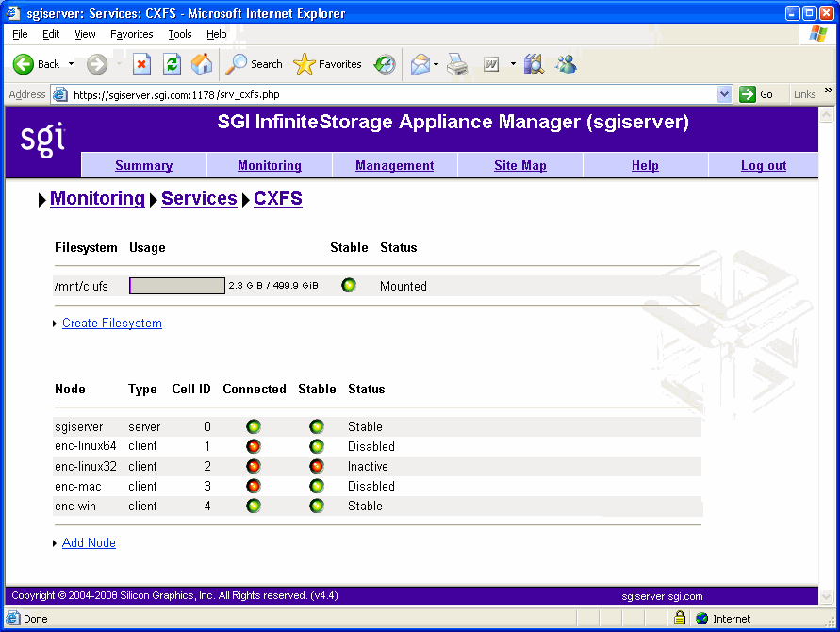Viewport: 840px width, 632px height.
Task: Open Favorites star icon
Action: [x=305, y=64]
